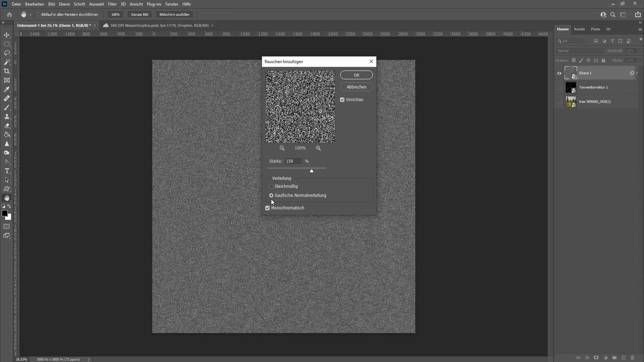This screenshot has height=362, width=644.
Task: Open the search icon in options bar
Action: coord(613,15)
